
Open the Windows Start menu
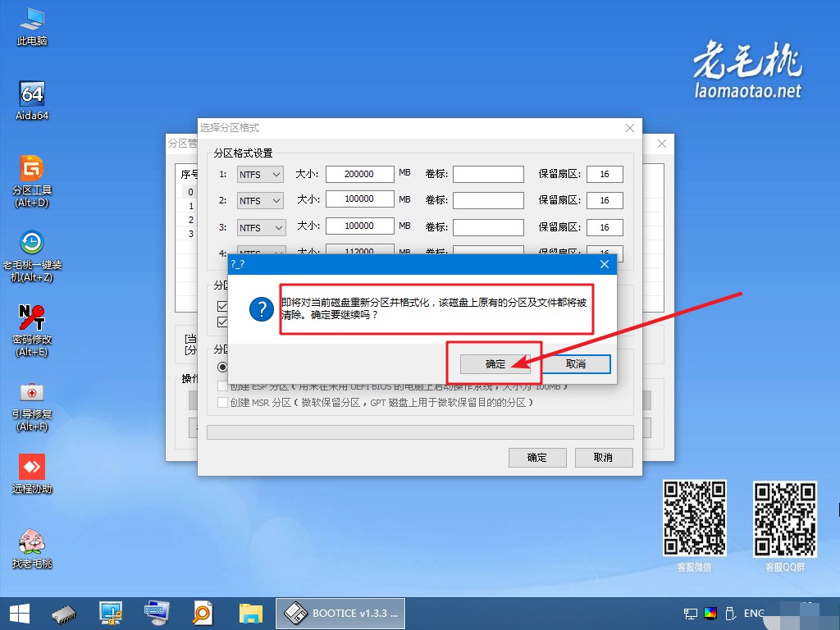tap(20, 614)
